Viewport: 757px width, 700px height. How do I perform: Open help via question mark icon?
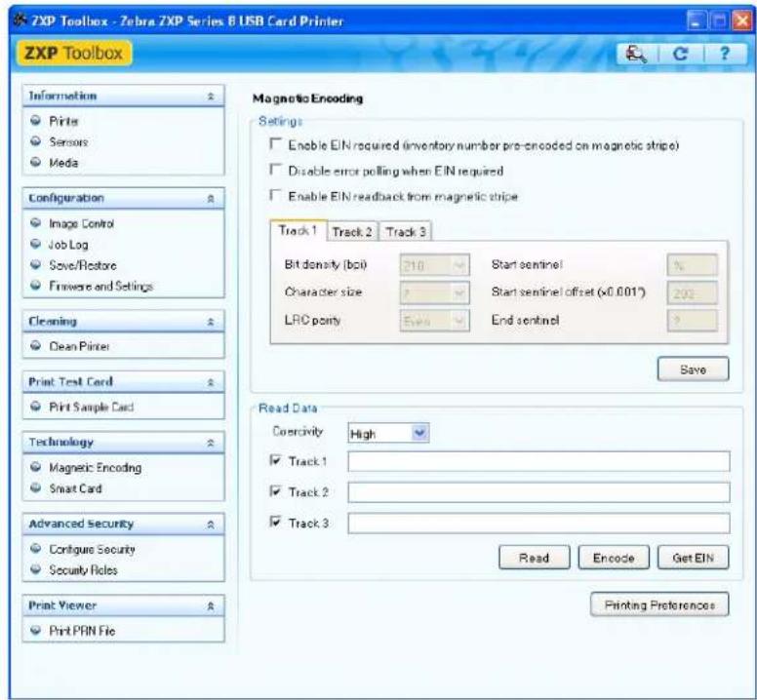click(x=724, y=53)
